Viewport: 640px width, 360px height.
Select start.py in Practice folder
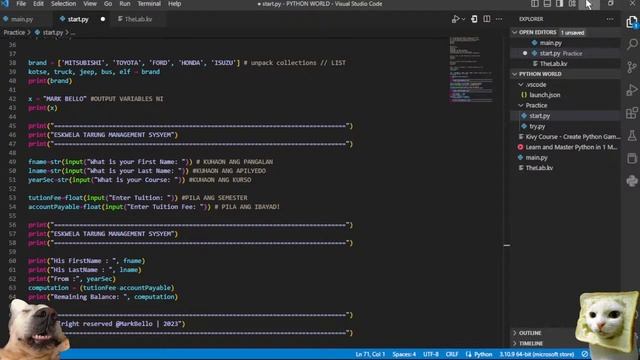coord(565,116)
